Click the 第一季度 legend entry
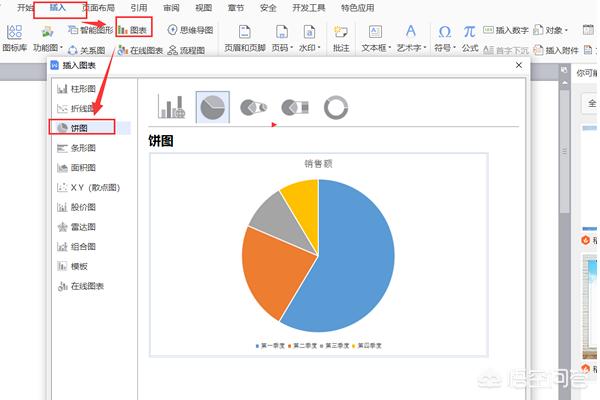 pyautogui.click(x=270, y=346)
